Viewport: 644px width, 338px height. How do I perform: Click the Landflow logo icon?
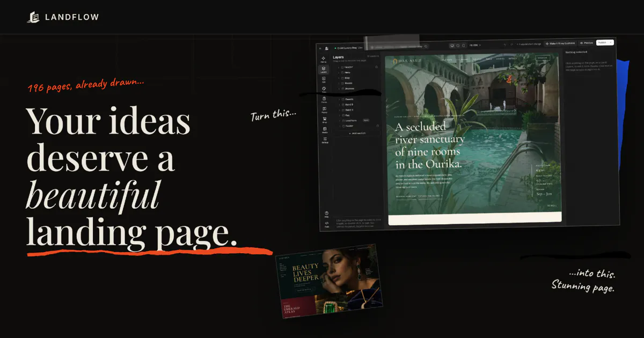tap(34, 18)
